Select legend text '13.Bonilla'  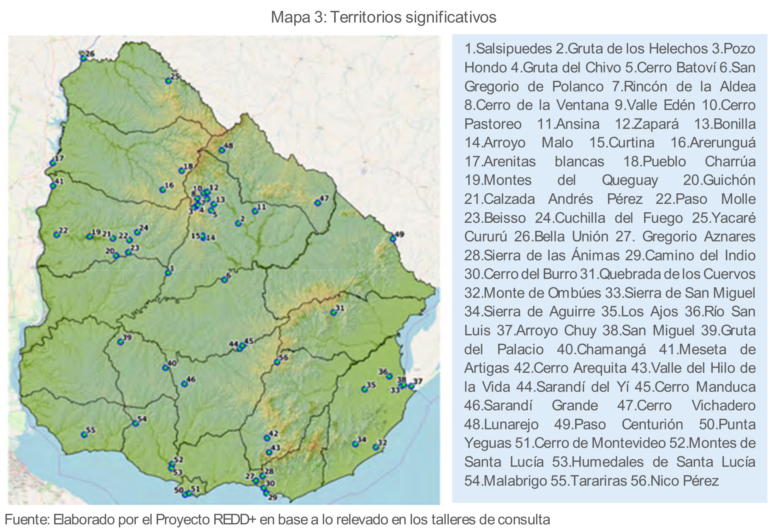[725, 124]
